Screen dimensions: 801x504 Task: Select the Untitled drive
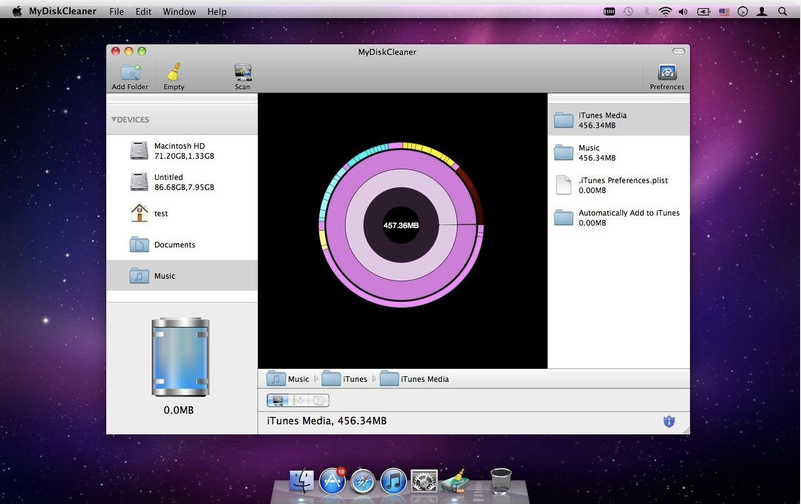182,182
